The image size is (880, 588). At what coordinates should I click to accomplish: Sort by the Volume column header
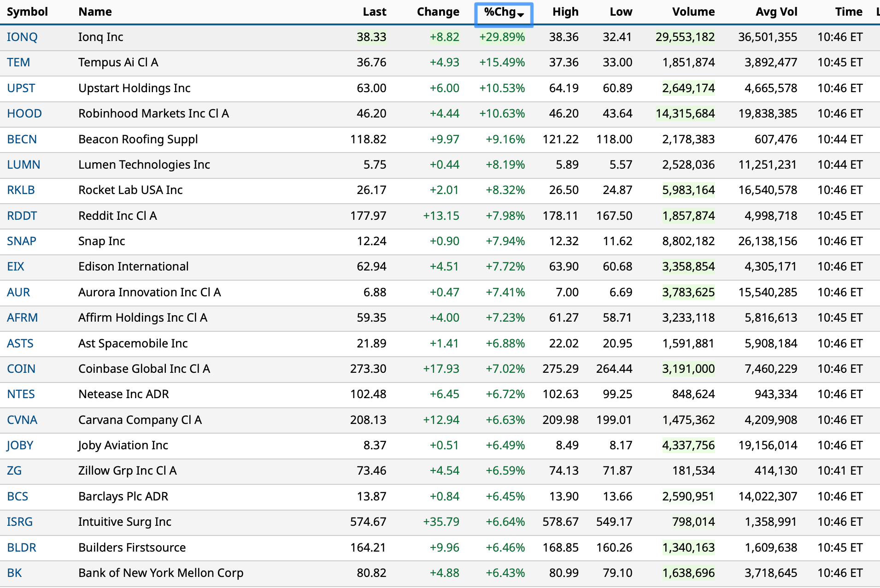pos(693,12)
